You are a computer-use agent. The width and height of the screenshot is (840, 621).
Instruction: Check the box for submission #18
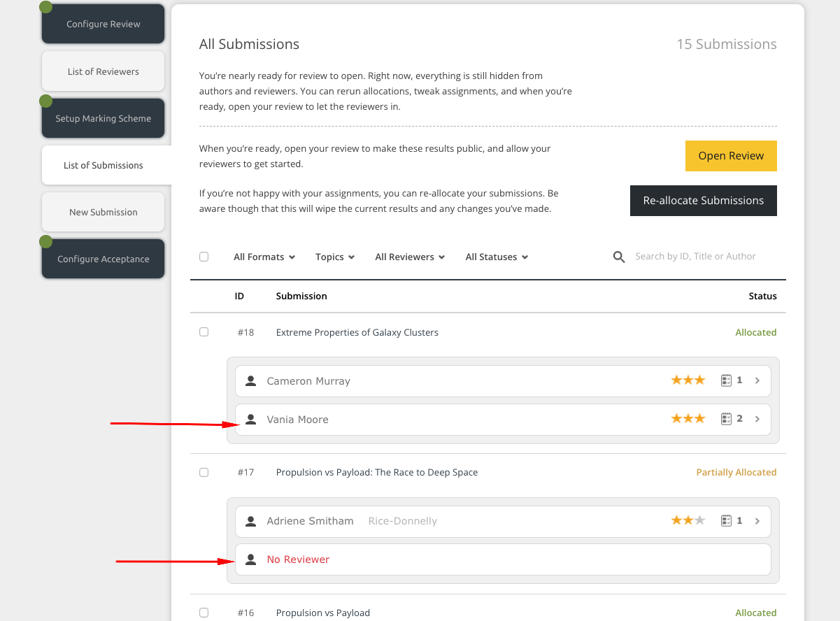(204, 332)
